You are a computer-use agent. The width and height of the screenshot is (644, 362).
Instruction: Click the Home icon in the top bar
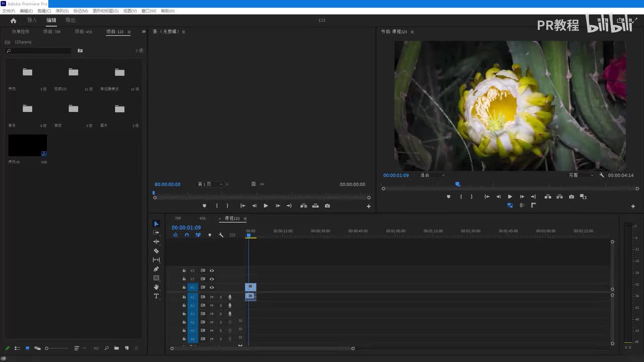pos(14,21)
